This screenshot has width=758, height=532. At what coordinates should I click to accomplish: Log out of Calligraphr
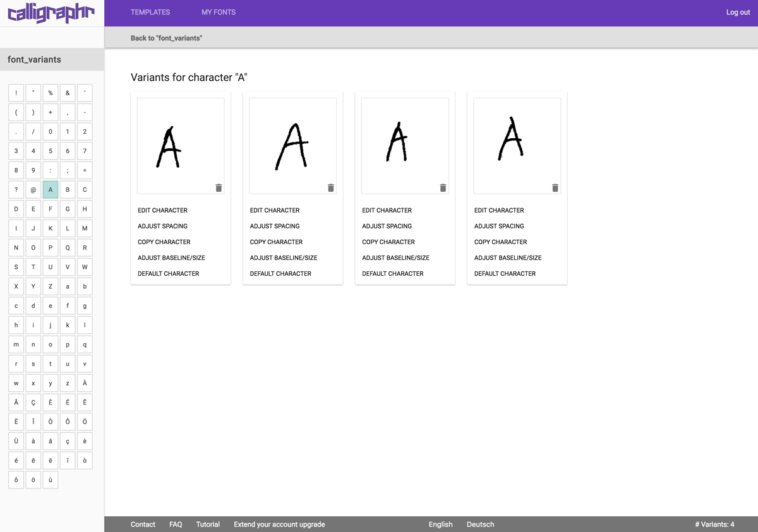[738, 12]
